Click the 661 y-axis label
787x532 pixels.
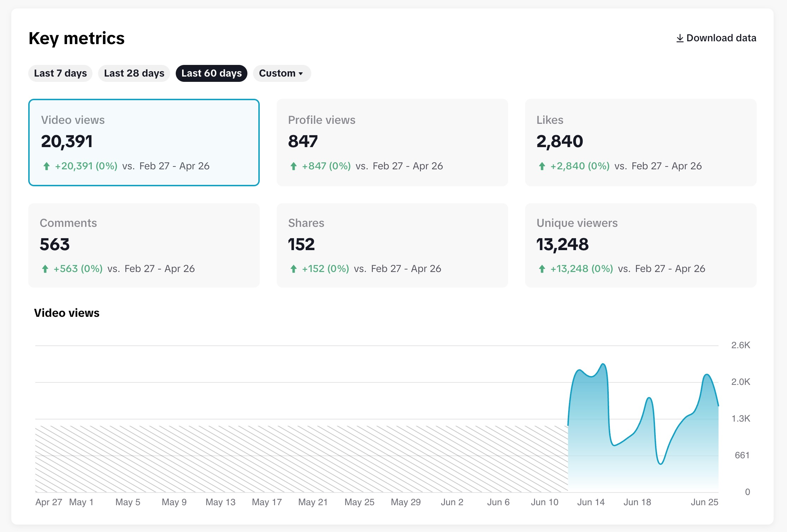742,455
